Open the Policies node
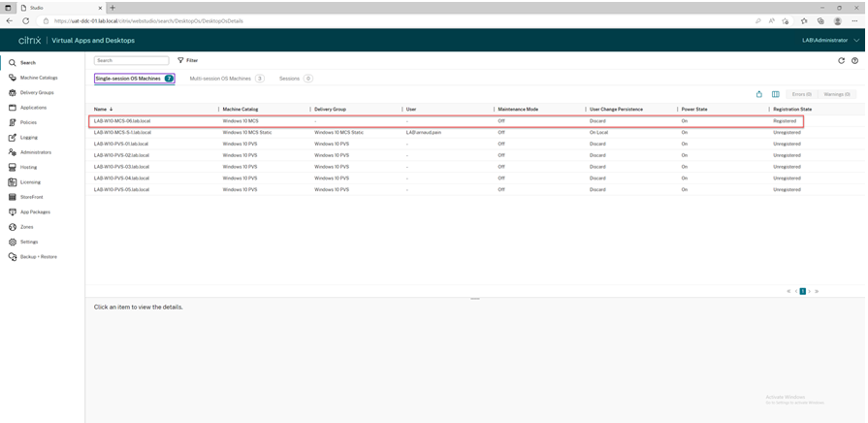This screenshot has height=423, width=868. (29, 122)
